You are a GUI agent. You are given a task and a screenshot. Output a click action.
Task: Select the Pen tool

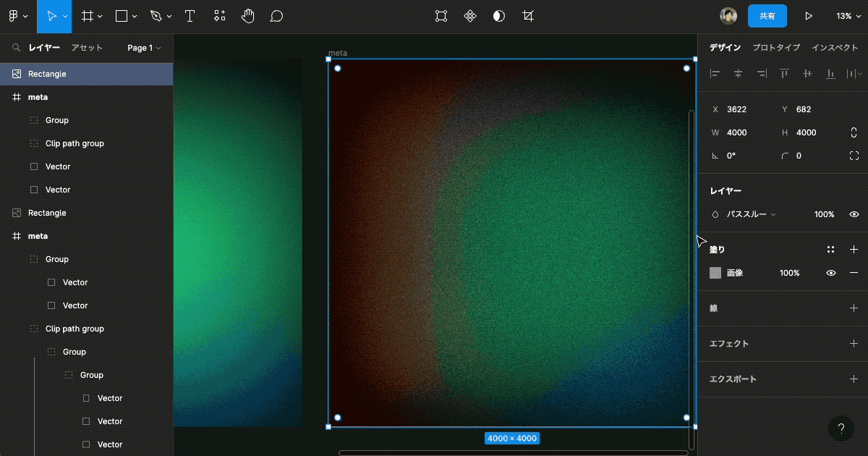156,16
